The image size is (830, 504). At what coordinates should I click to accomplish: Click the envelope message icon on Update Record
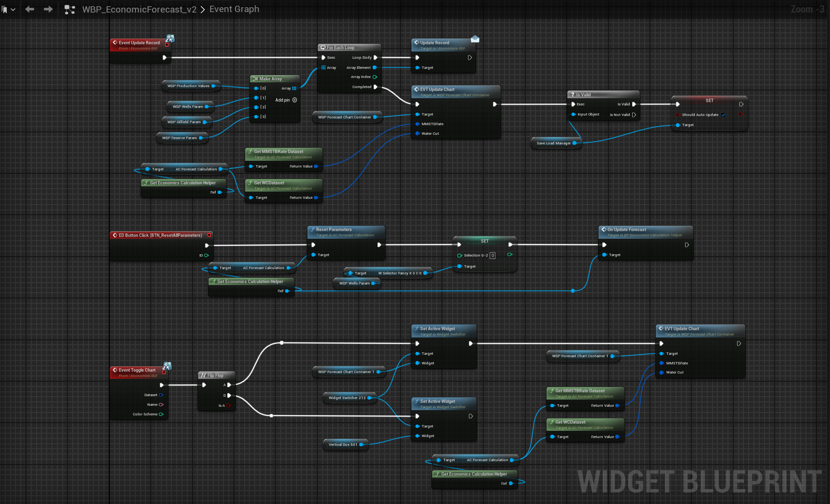point(475,39)
